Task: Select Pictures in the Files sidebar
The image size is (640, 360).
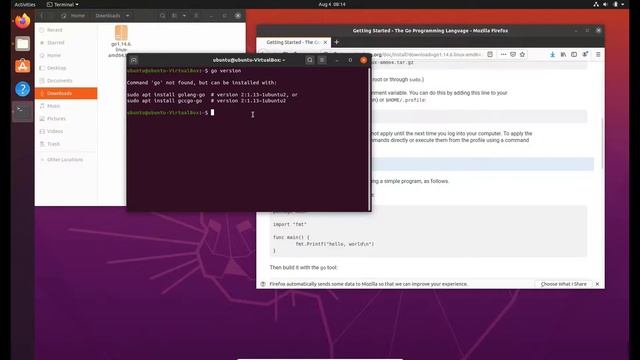Action: [x=66, y=119]
